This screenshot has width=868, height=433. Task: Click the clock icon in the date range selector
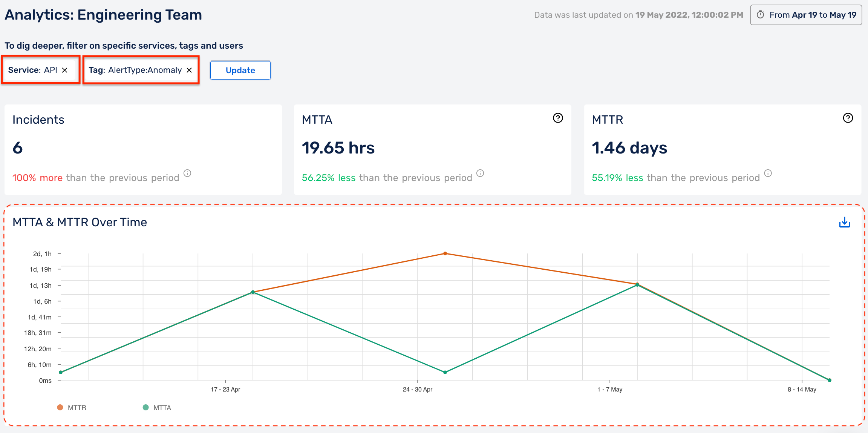(x=760, y=15)
